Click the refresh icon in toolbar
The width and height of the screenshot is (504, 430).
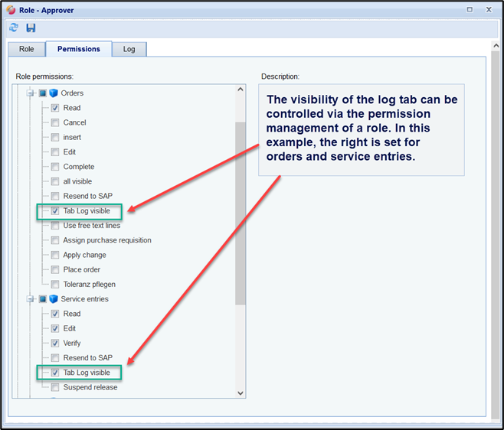[x=14, y=28]
